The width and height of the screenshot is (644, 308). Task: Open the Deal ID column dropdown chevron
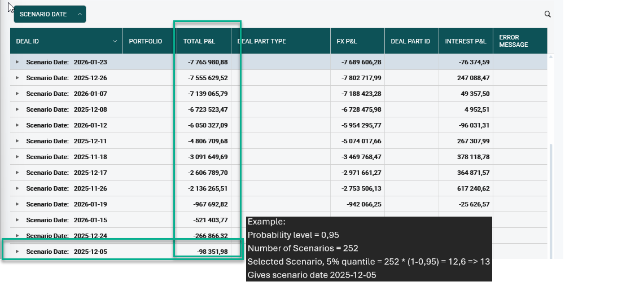[x=115, y=41]
